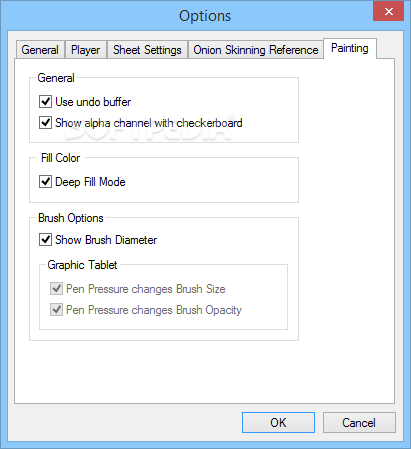This screenshot has width=411, height=449.
Task: Click General section heading above undo buffer
Action: coord(56,78)
